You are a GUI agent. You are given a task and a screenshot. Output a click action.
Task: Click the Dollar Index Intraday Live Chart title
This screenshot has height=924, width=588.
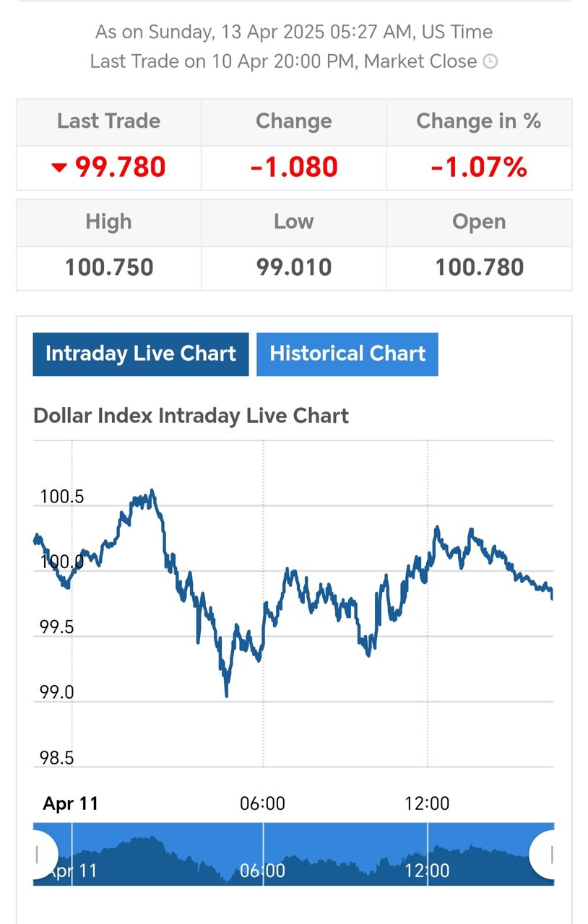(191, 416)
